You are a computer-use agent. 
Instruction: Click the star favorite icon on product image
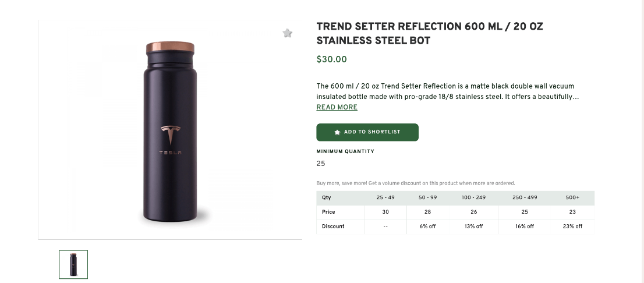(x=287, y=33)
